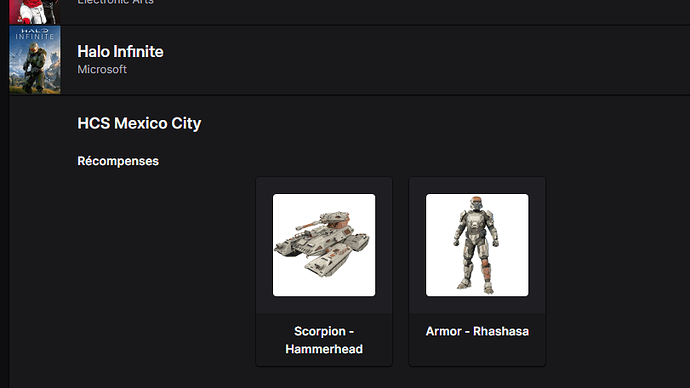Open the Microsoft publisher link
The width and height of the screenshot is (690, 388).
click(x=102, y=70)
